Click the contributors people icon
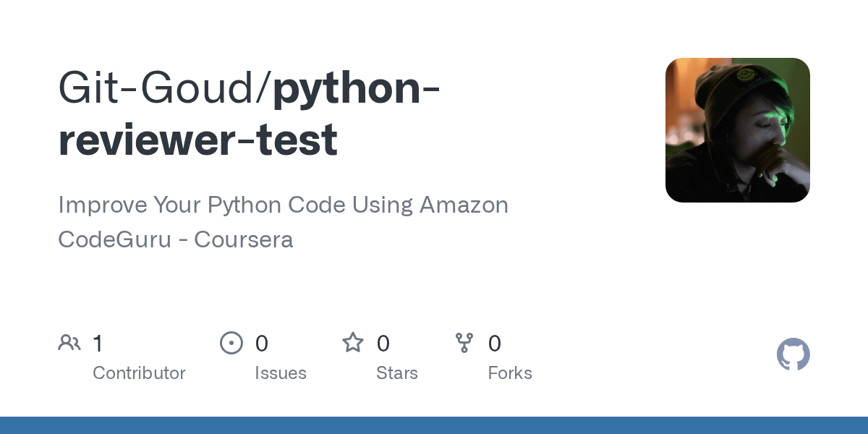This screenshot has width=868, height=434. pos(69,343)
